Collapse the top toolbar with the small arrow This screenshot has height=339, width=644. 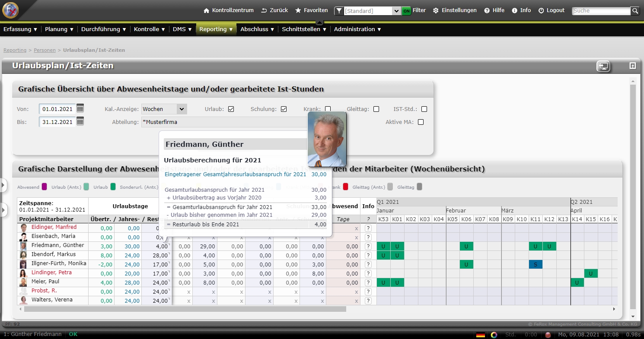319,22
